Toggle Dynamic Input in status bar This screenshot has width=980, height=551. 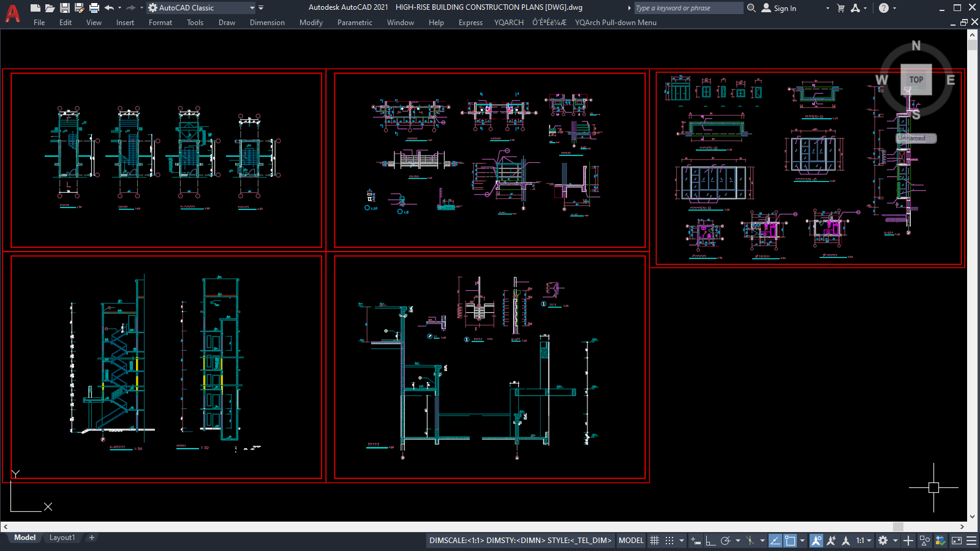[695, 541]
